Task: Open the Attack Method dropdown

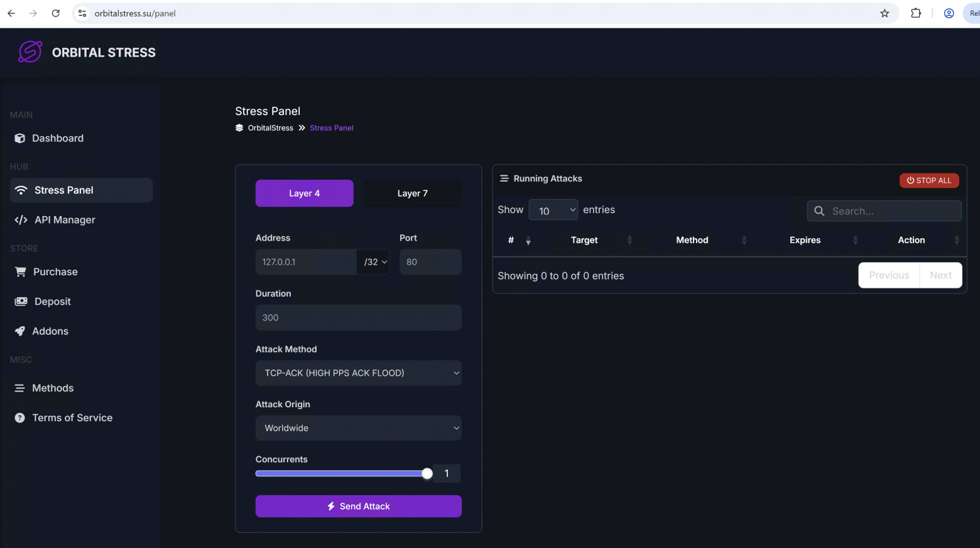Action: point(359,373)
